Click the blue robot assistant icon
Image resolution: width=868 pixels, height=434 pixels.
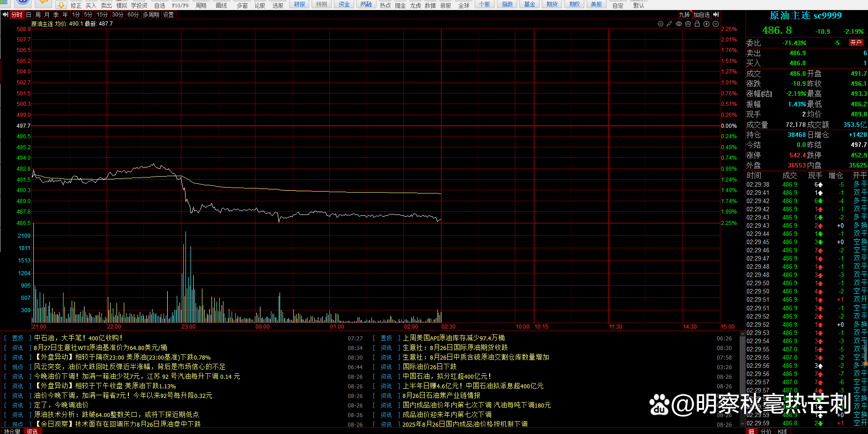coord(23,3)
